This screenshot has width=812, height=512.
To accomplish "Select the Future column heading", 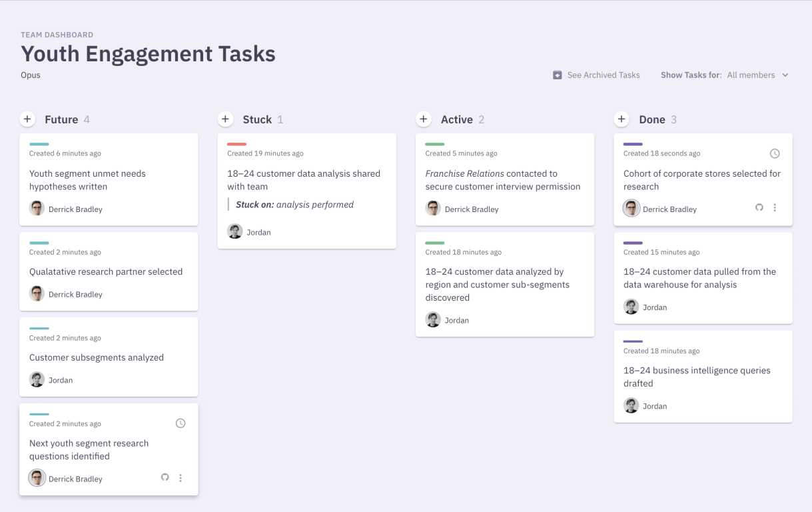I will (61, 119).
